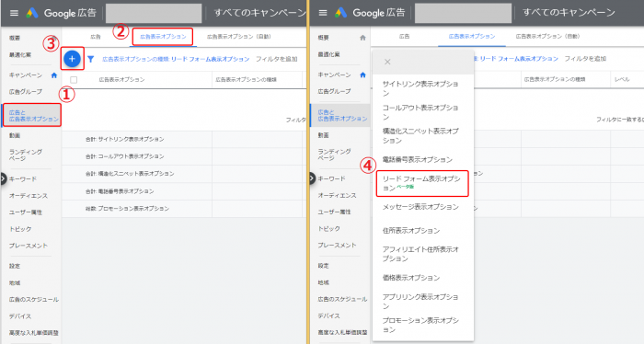Choose アフィリエイト住所表示オプション from the menu
This screenshot has width=644, height=344.
coord(420,254)
